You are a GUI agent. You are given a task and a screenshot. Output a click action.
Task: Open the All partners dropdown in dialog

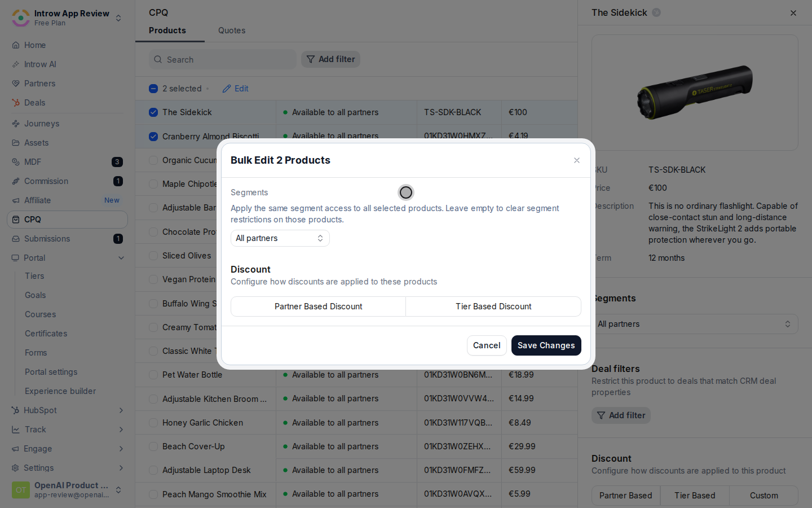pos(280,238)
